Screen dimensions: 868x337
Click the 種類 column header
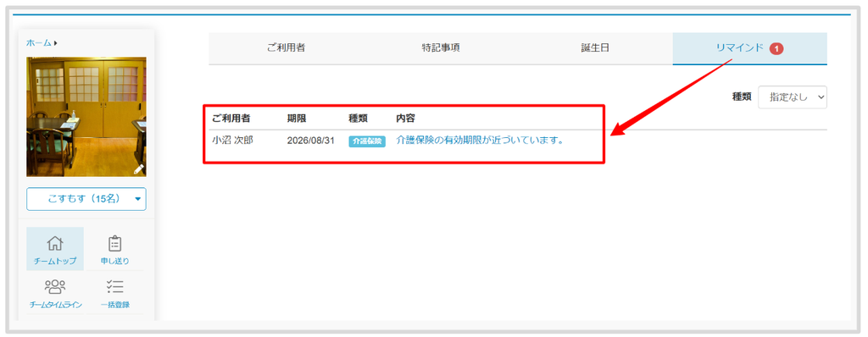[358, 119]
